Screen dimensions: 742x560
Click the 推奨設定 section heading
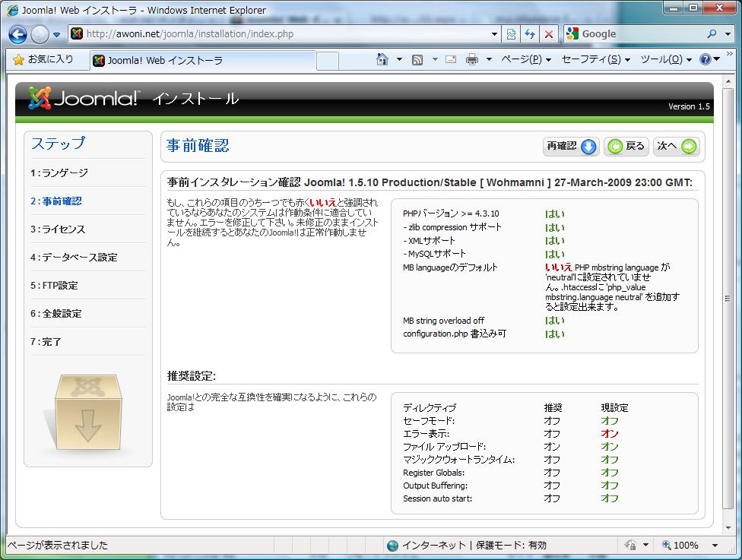(192, 376)
